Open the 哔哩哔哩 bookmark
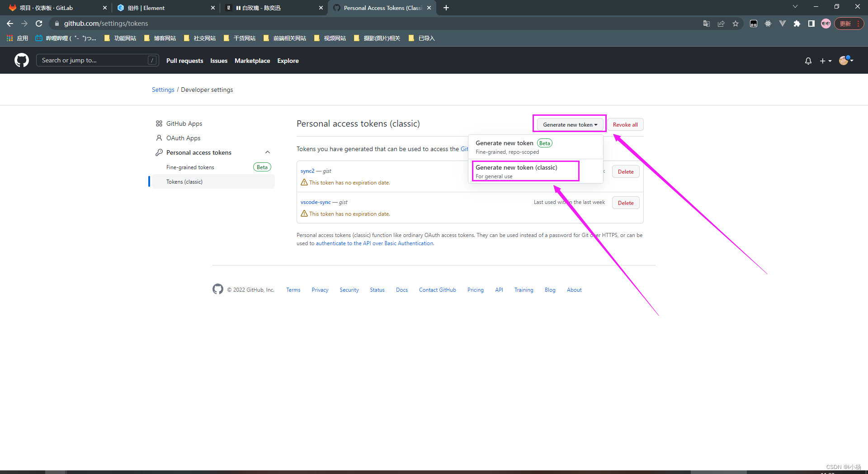868x474 pixels. (66, 38)
